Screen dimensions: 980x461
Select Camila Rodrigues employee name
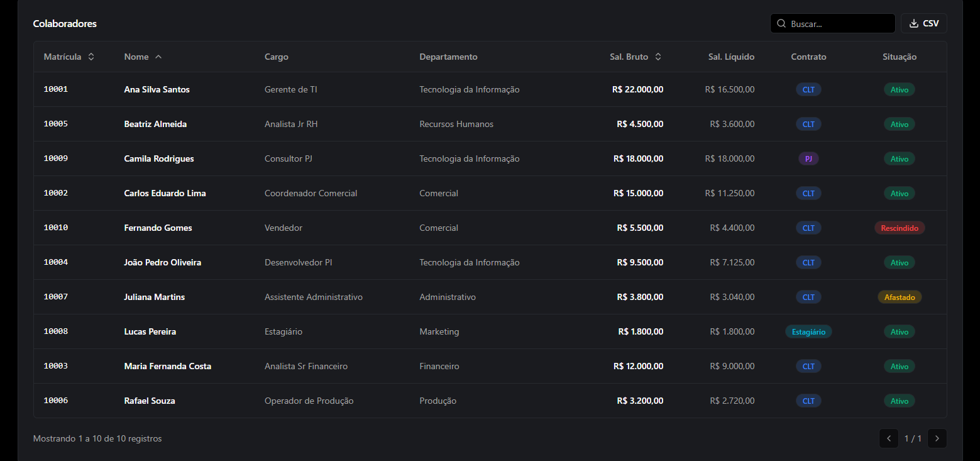(159, 158)
